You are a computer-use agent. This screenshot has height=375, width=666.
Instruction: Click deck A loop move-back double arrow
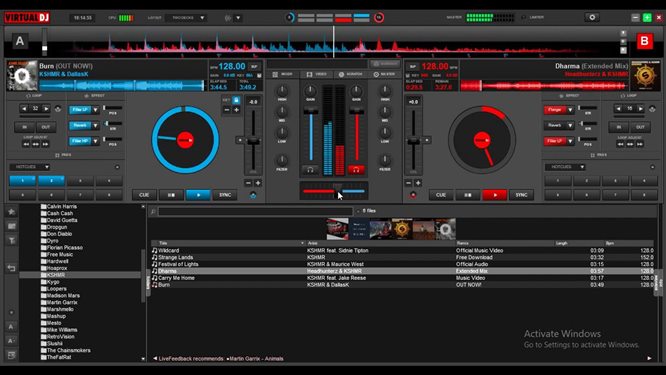26,144
